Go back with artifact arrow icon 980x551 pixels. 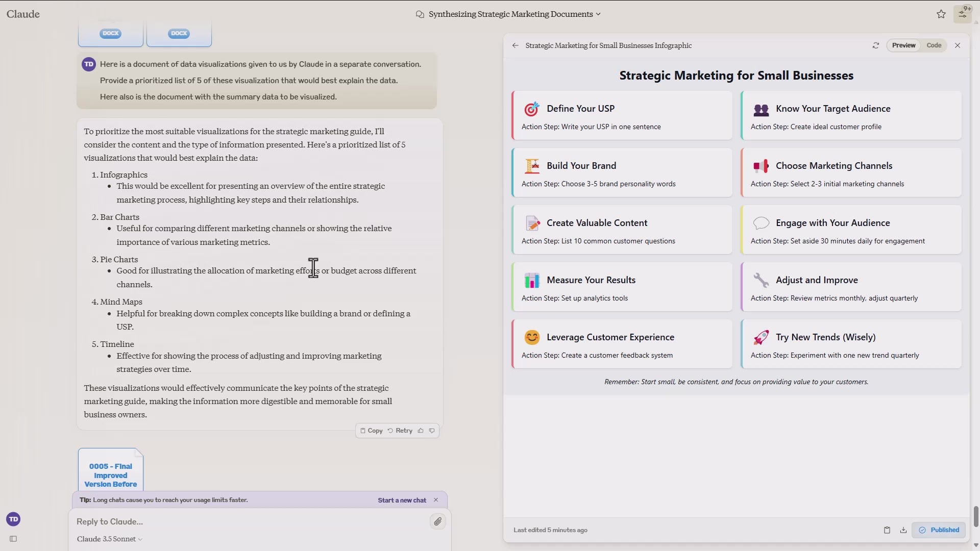pyautogui.click(x=515, y=45)
